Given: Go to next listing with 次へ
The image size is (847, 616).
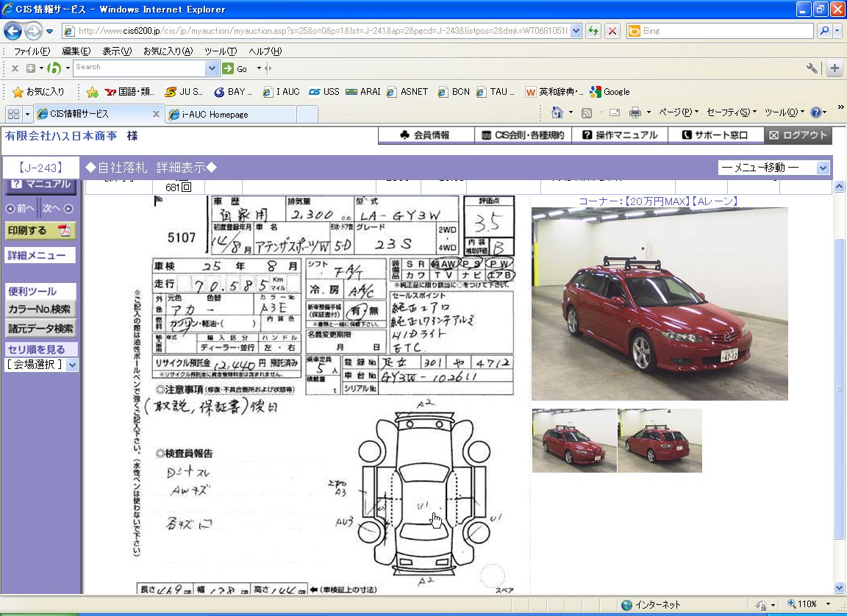Looking at the screenshot, I should pos(57,208).
